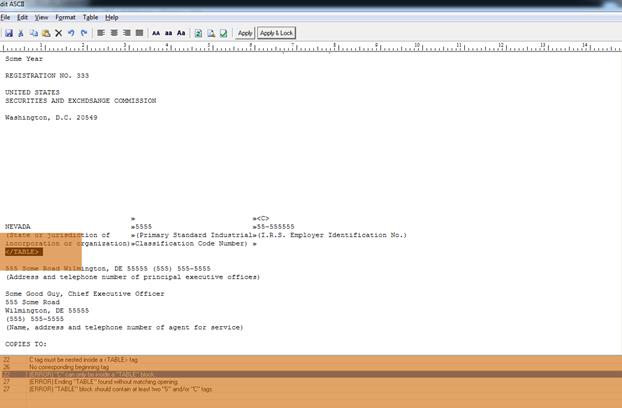Open the Edit menu
The image size is (622, 408).
22,17
